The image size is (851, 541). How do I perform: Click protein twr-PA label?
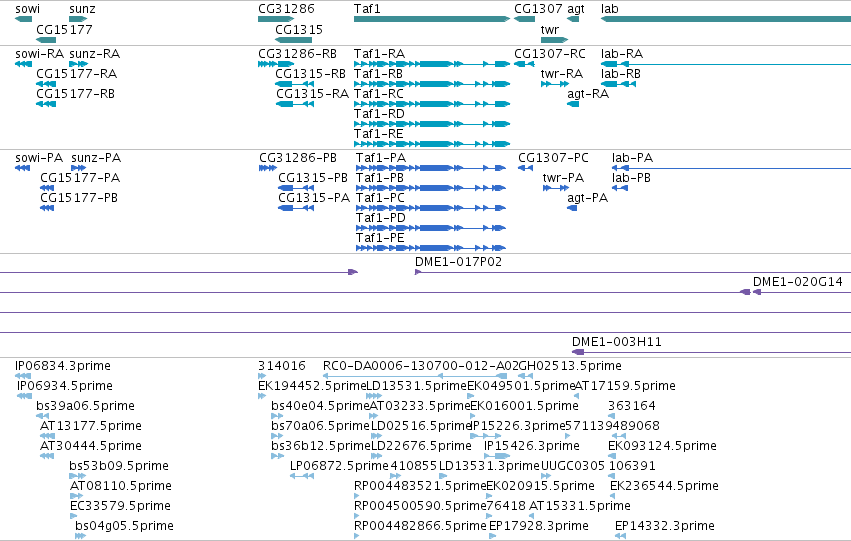click(563, 178)
